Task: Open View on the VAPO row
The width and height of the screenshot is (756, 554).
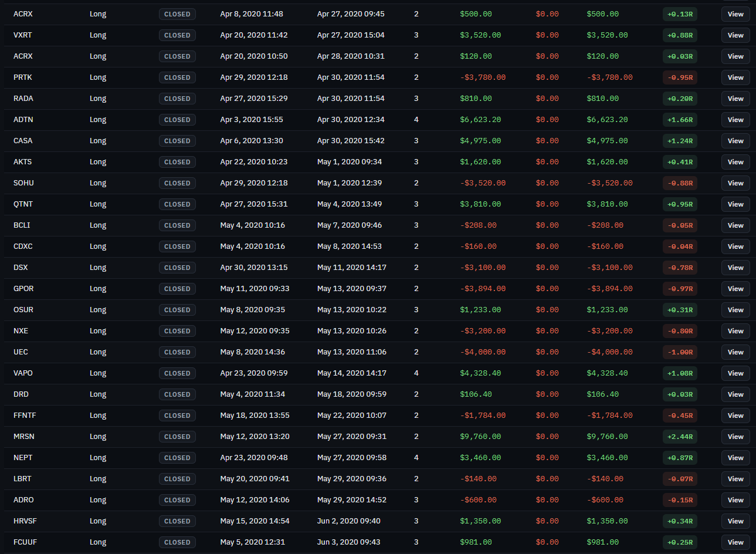Action: tap(735, 373)
